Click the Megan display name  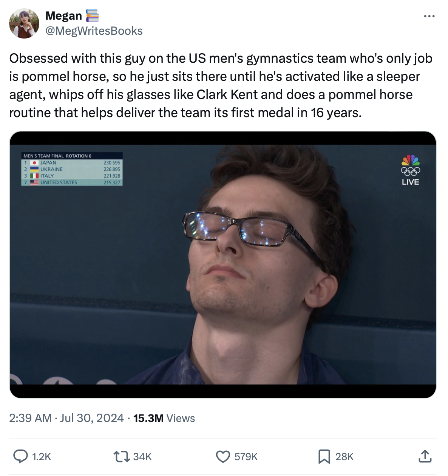tap(63, 16)
